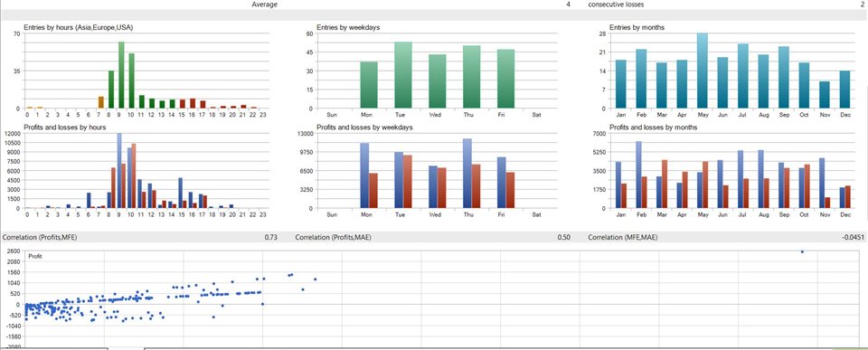Click Thu blue profit bar in weekdays chart
Image resolution: width=868 pixels, height=350 pixels.
pyautogui.click(x=467, y=174)
